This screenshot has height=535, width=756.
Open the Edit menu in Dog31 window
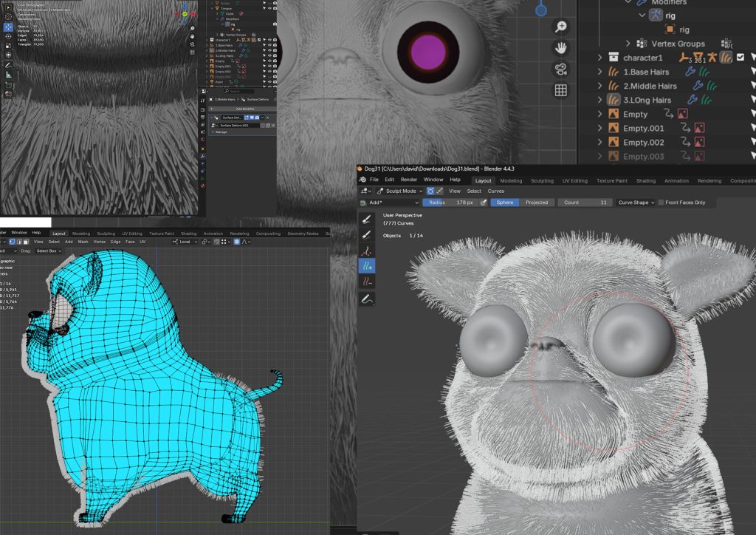tap(390, 180)
